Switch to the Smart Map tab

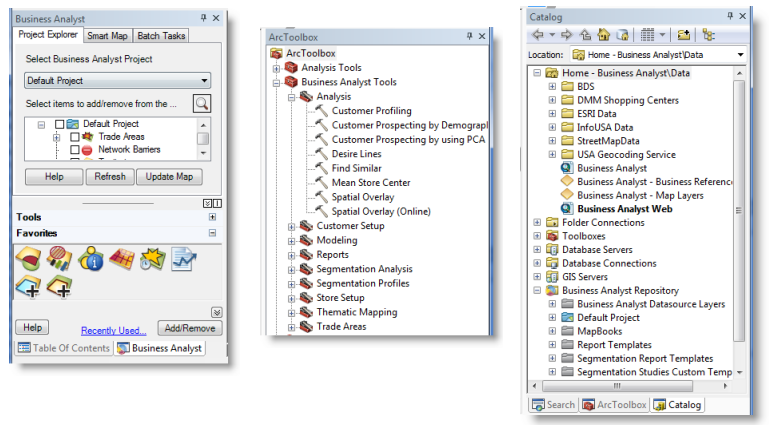click(x=107, y=35)
